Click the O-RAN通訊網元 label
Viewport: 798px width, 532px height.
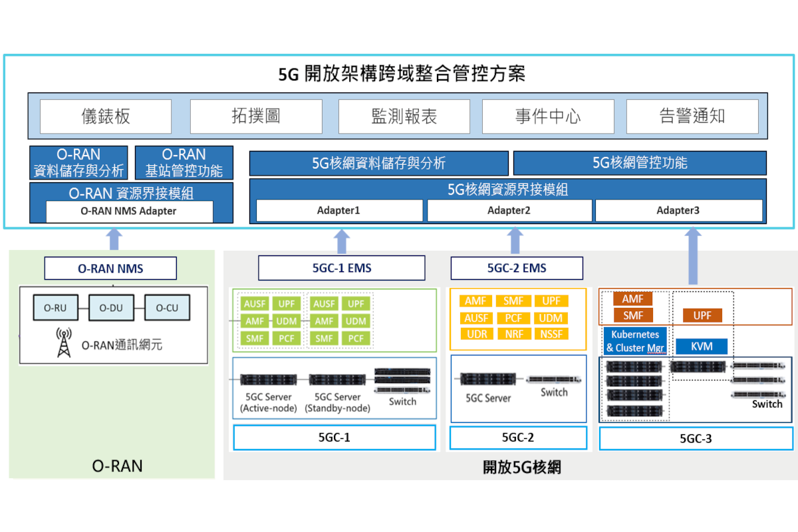122,345
